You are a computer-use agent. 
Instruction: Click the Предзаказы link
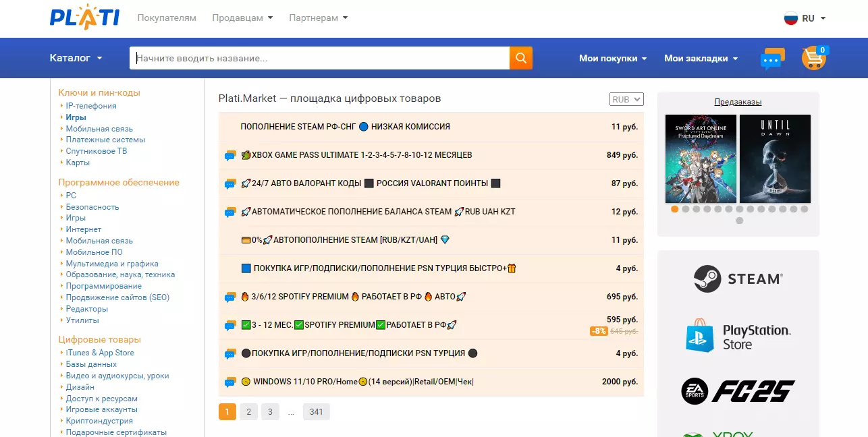[738, 103]
